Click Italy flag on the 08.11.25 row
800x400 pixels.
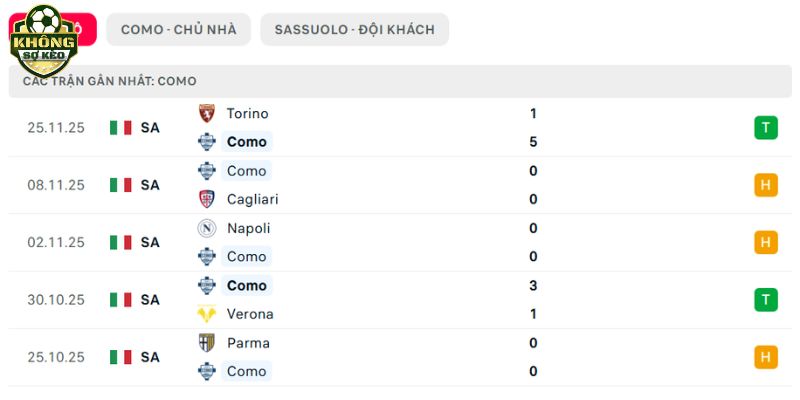tap(121, 185)
